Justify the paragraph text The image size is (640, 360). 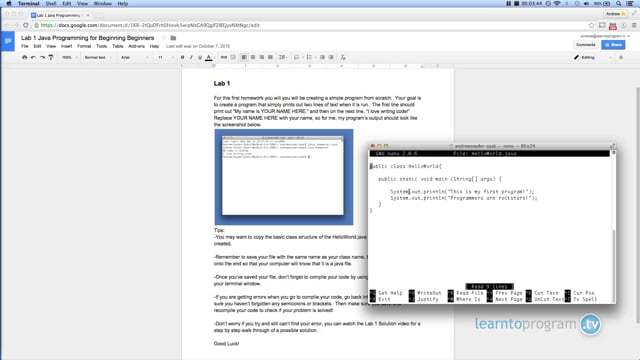(x=270, y=58)
